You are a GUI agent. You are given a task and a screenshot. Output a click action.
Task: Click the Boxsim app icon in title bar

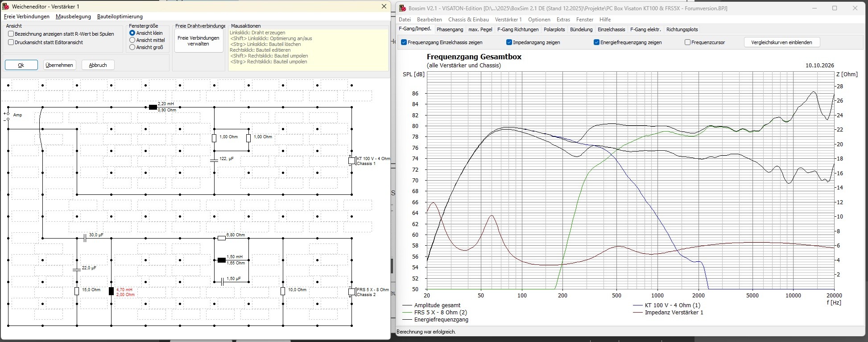403,8
